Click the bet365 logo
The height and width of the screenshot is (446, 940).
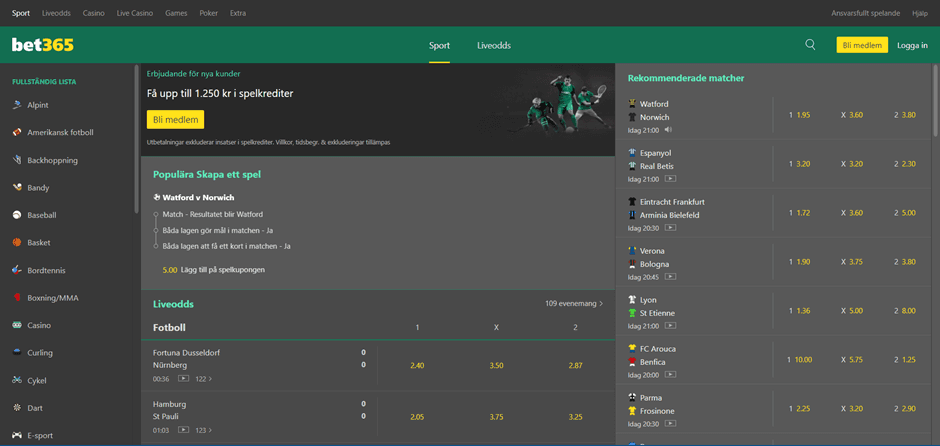pyautogui.click(x=43, y=45)
